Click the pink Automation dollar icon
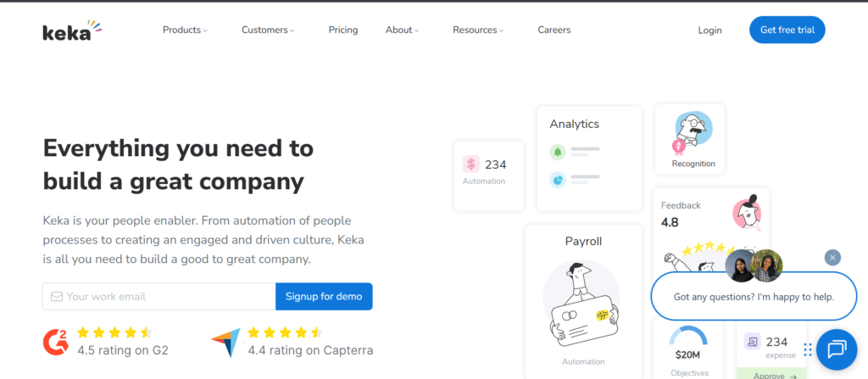 pyautogui.click(x=471, y=164)
